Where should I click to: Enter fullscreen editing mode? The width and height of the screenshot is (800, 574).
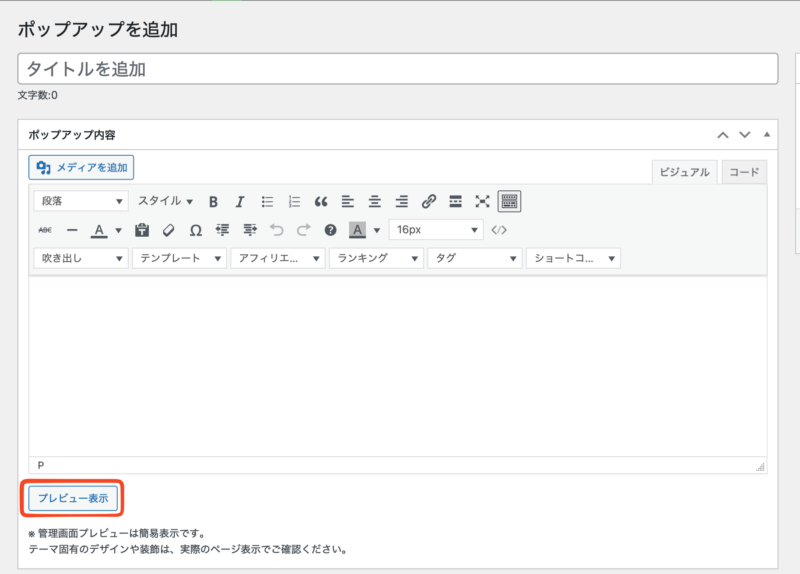(483, 201)
